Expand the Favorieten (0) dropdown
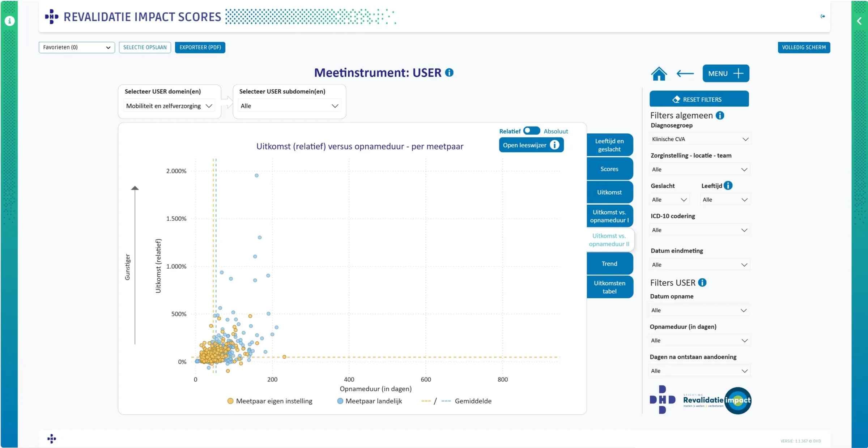868x448 pixels. pos(76,47)
